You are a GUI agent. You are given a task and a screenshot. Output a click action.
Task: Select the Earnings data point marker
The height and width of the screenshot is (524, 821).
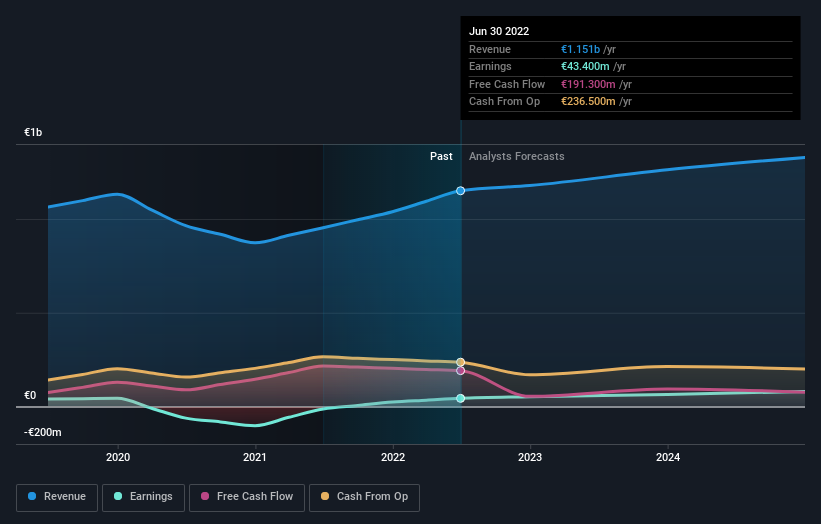coord(460,398)
